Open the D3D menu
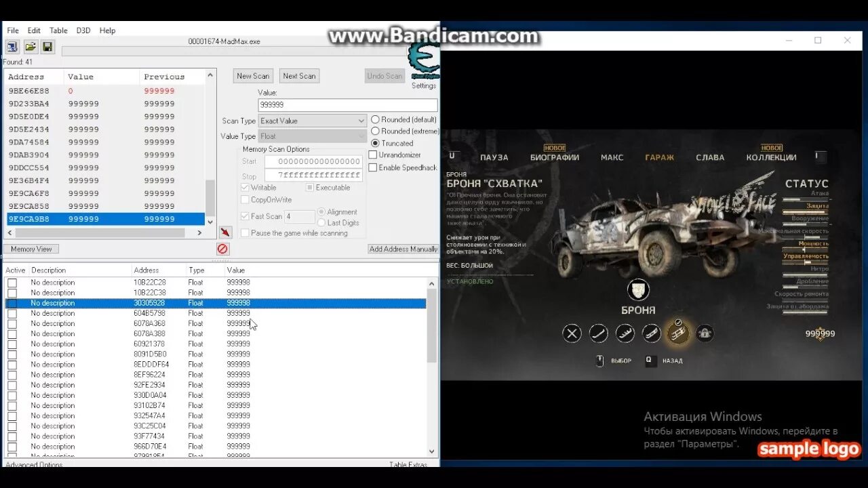This screenshot has height=488, width=868. (83, 30)
